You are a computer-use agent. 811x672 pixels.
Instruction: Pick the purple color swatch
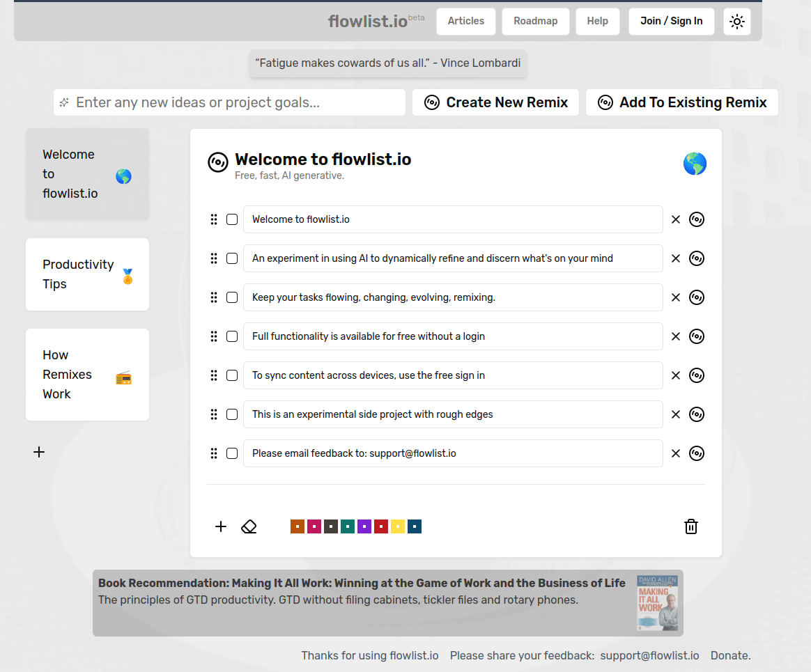[364, 526]
